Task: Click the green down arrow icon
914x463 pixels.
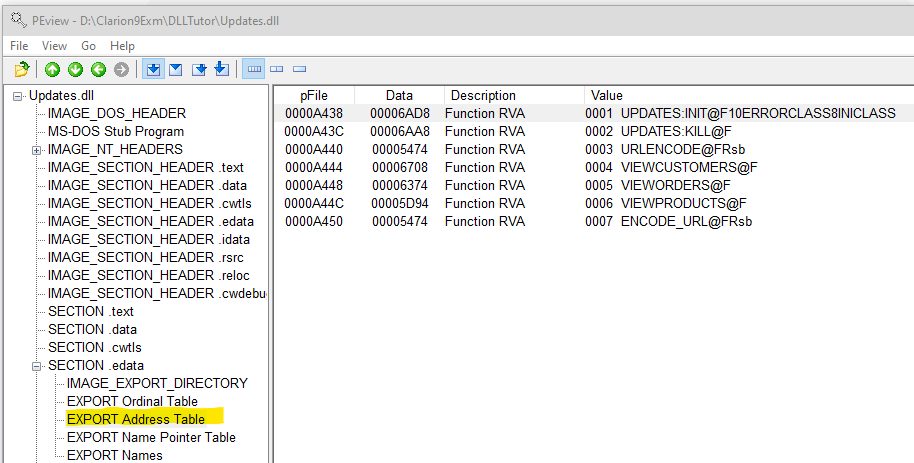Action: pos(75,69)
